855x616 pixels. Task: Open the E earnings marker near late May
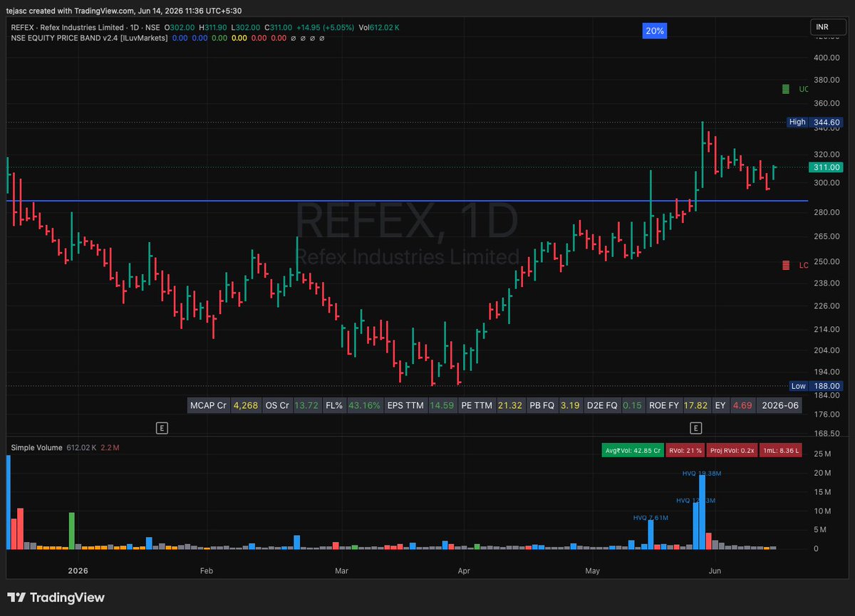(x=696, y=428)
